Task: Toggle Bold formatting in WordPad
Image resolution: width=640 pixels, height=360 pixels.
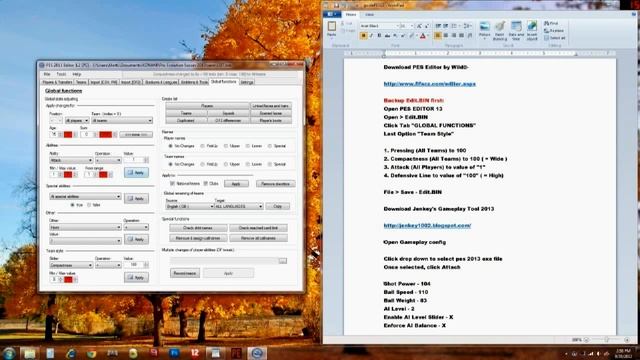Action: click(363, 36)
